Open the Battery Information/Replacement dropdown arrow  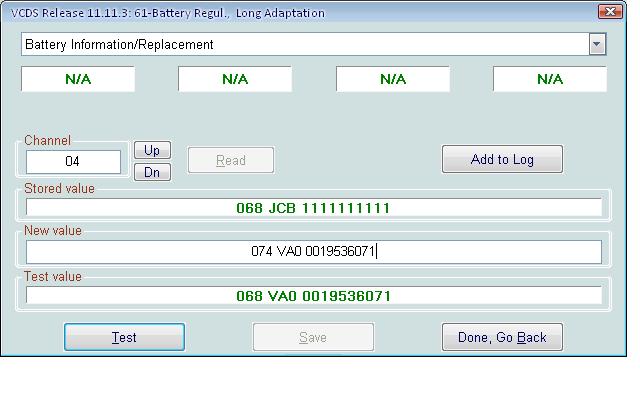(597, 44)
